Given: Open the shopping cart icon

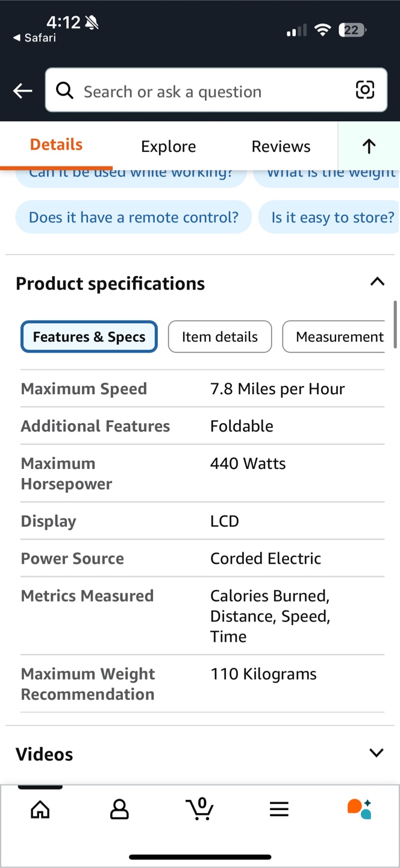Looking at the screenshot, I should (x=199, y=808).
